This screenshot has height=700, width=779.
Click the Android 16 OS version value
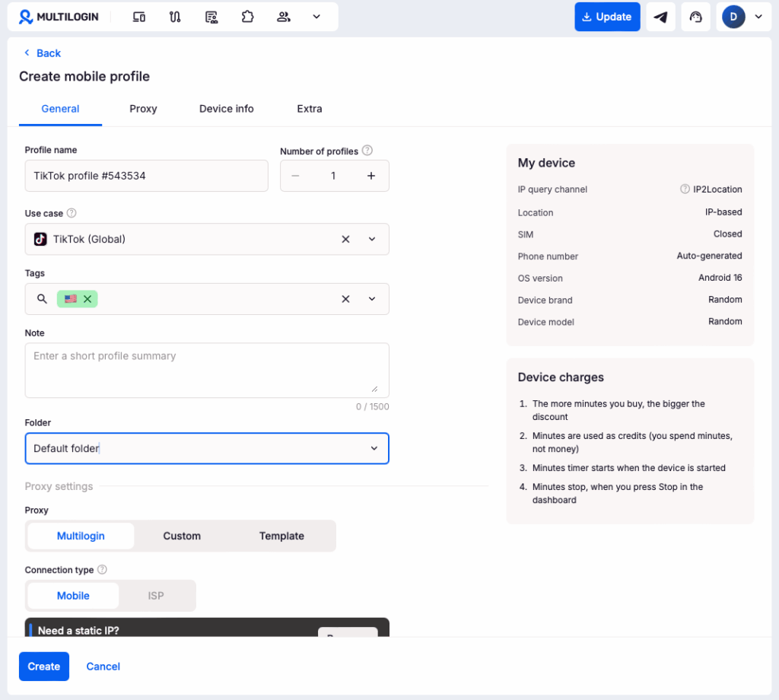[x=720, y=278]
